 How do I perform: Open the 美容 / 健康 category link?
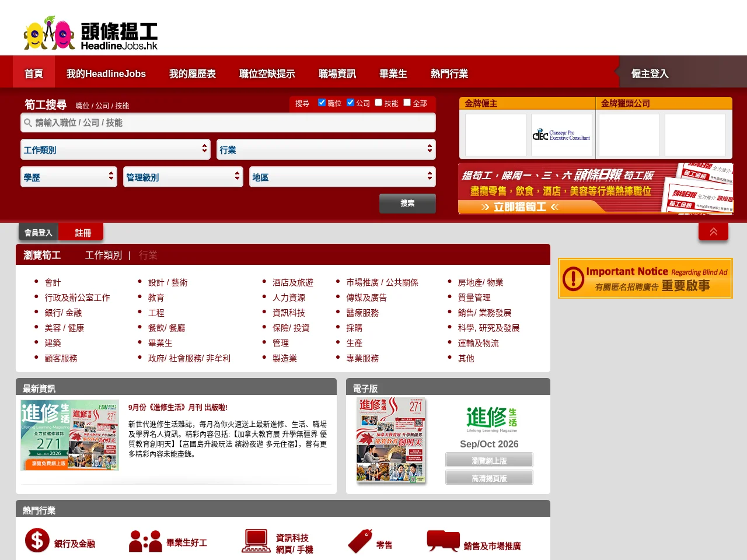click(64, 328)
